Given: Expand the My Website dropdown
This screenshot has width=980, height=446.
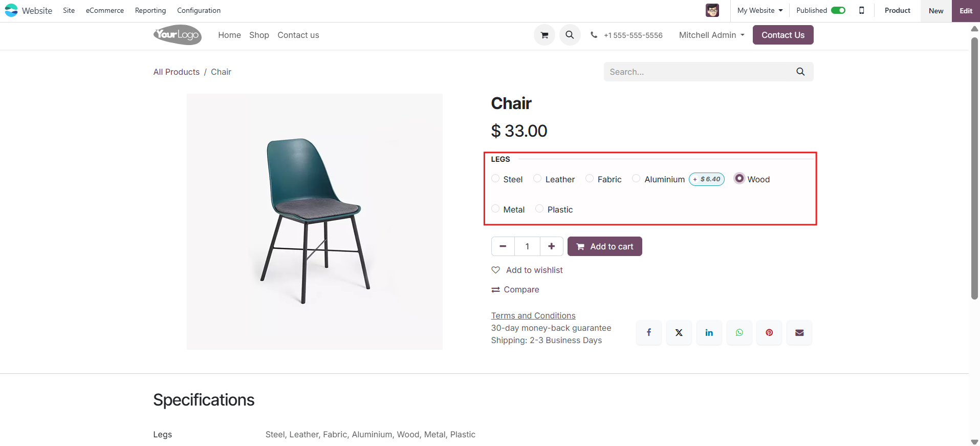Looking at the screenshot, I should 760,10.
